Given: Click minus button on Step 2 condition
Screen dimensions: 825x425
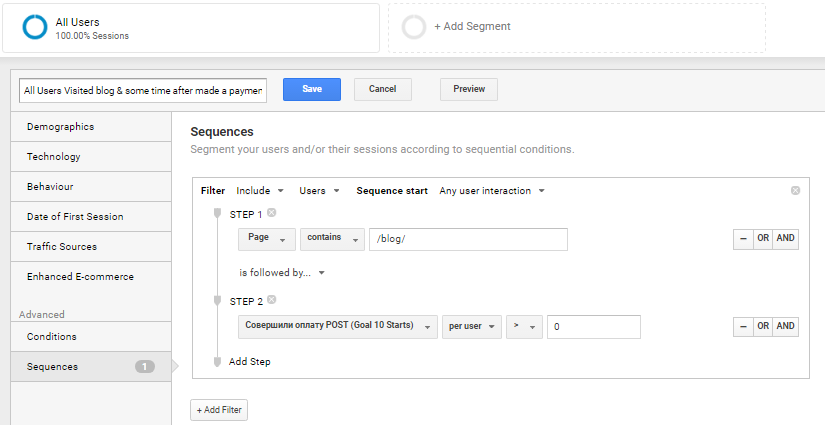Looking at the screenshot, I should pyautogui.click(x=743, y=327).
